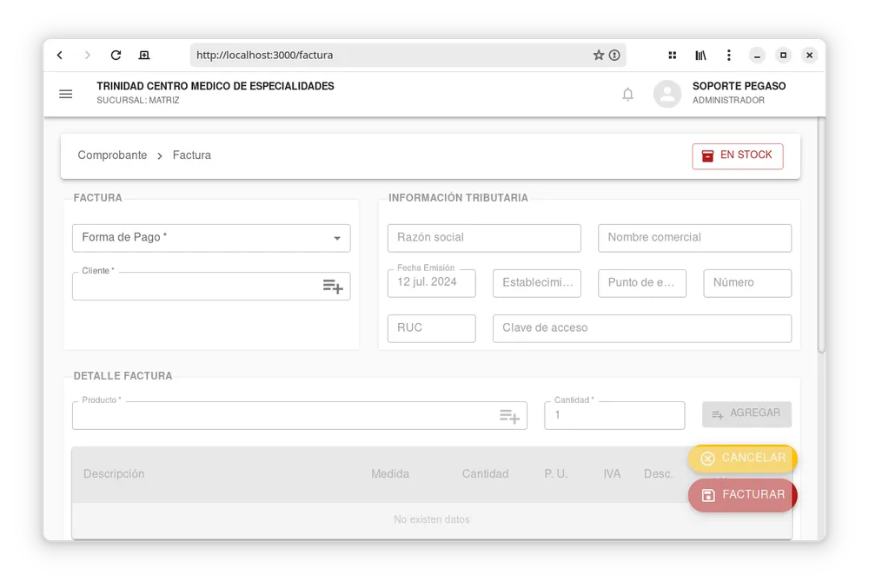Focus the Nombre comercial field
Screen dimensions: 869x588
pos(694,238)
